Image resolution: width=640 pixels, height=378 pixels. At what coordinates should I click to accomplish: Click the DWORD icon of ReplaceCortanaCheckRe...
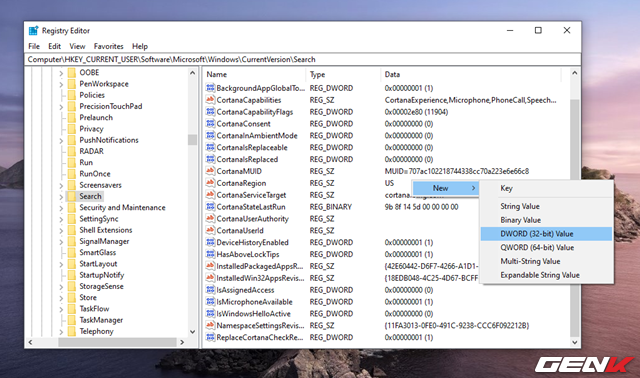coord(210,337)
